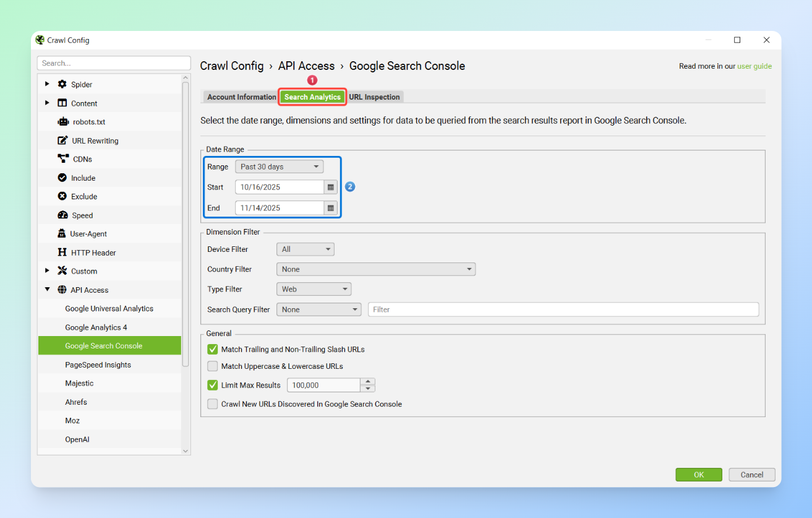This screenshot has width=812, height=518.
Task: Click the Spider gear icon in sidebar
Action: tap(62, 84)
